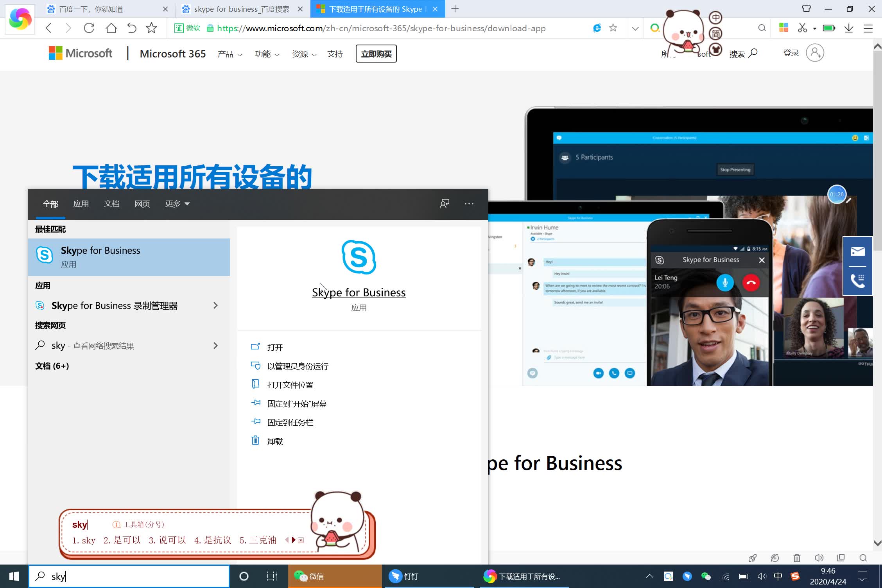Screen dimensions: 882x588
Task: Select Skype for Business best match result
Action: pyautogui.click(x=129, y=257)
